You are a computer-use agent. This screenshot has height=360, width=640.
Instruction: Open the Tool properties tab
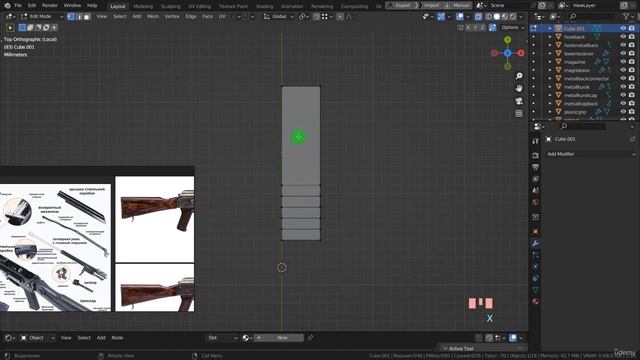pyautogui.click(x=536, y=141)
